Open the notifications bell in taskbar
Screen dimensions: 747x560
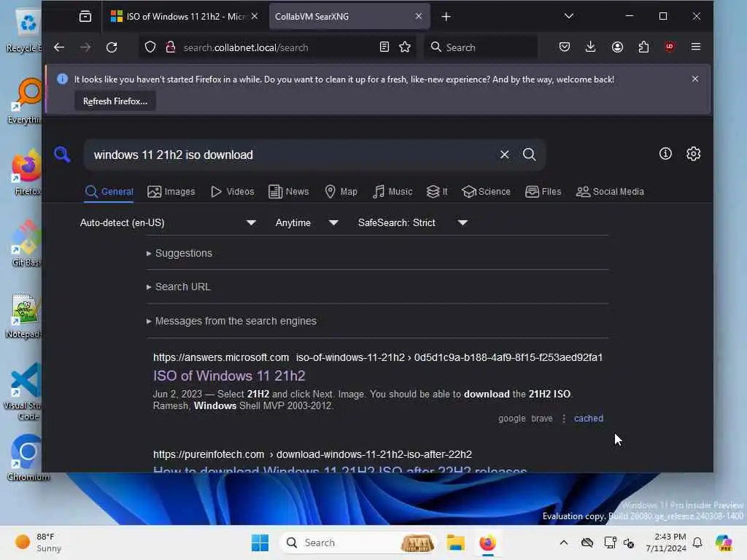(x=697, y=542)
